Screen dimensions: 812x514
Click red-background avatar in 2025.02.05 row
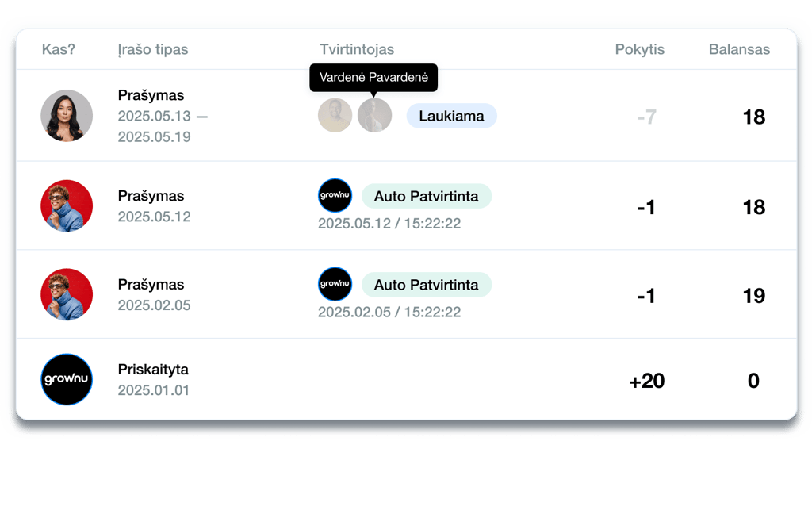(x=67, y=294)
